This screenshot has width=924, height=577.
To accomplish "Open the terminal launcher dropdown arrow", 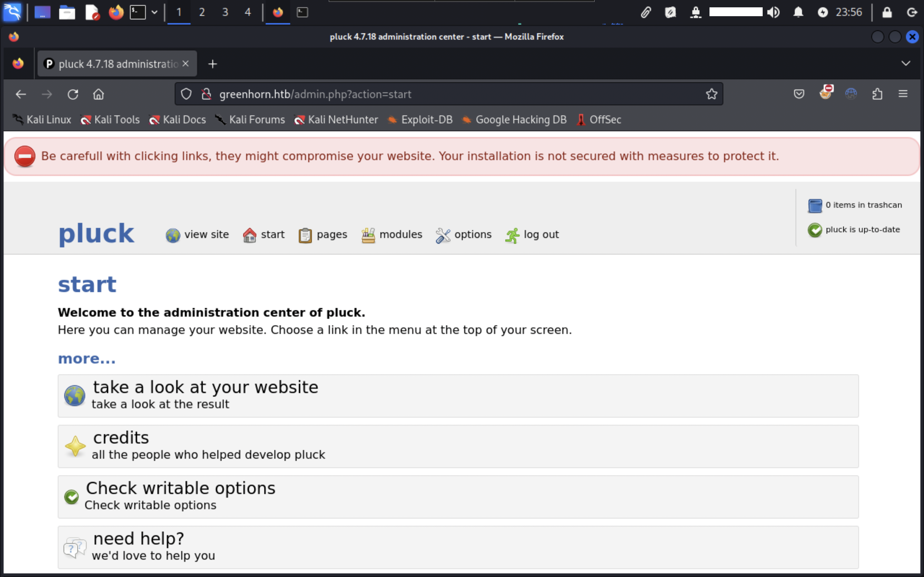I will pos(154,12).
